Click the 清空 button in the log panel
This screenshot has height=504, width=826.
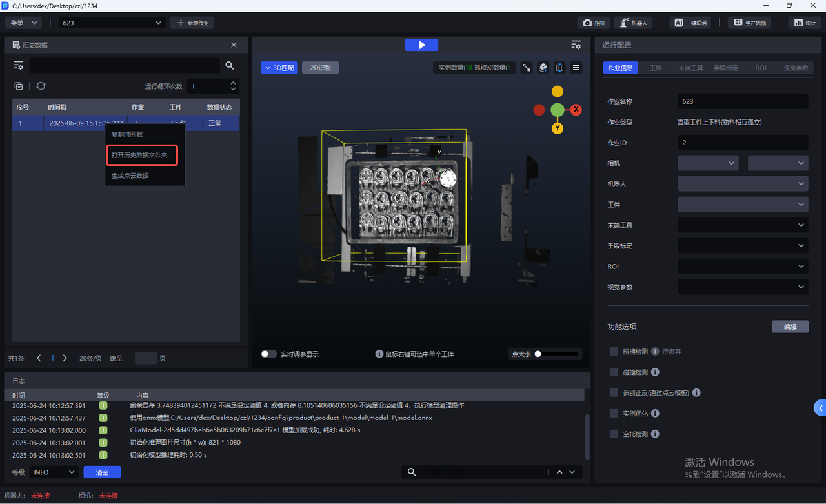[x=102, y=472]
